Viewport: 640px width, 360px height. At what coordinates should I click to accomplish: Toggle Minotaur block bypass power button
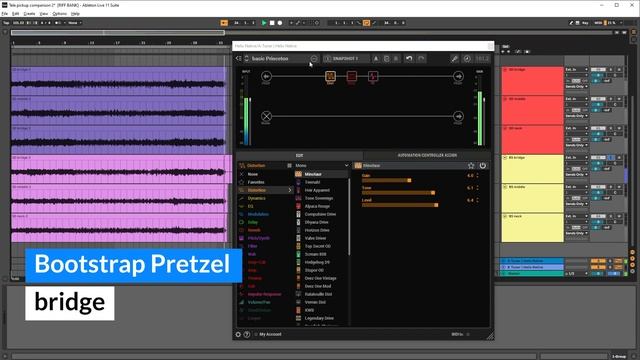482,166
